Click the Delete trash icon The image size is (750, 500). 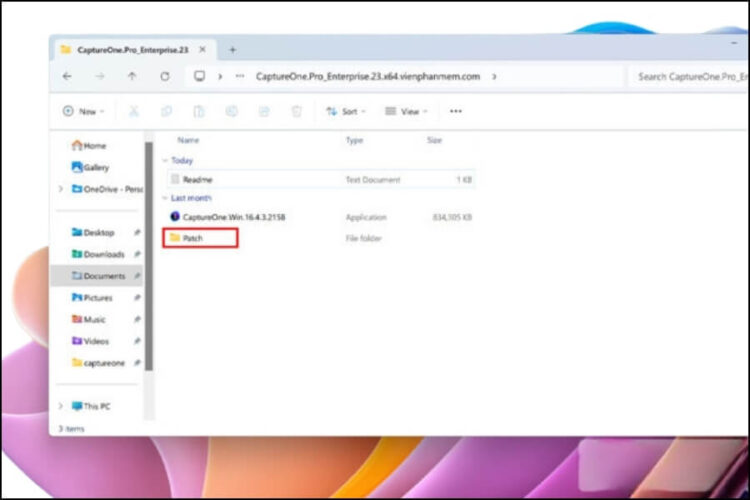(297, 111)
